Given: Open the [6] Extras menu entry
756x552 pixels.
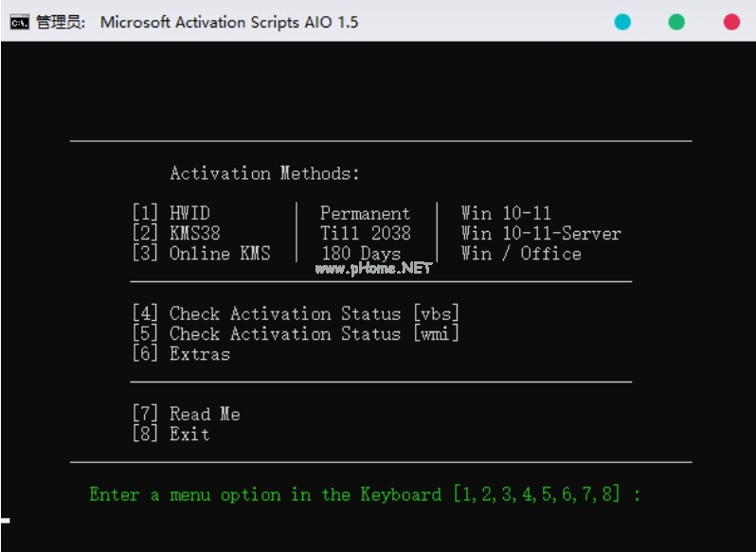Looking at the screenshot, I should click(x=181, y=354).
